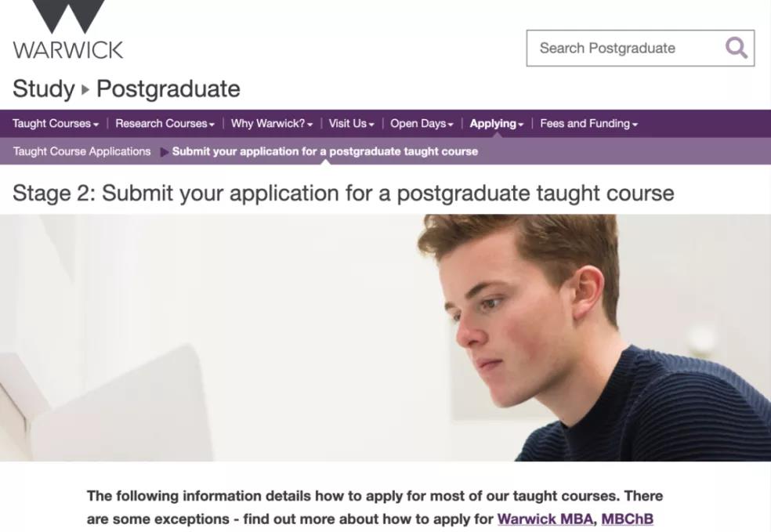Screen dimensions: 771x532
Task: Click the student banner photo
Action: [385, 338]
